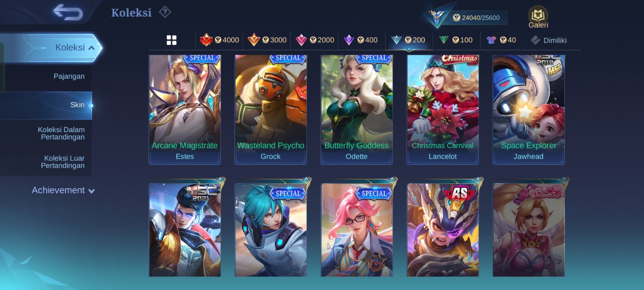The height and width of the screenshot is (290, 644).
Task: Toggle the Dimiliki owned filter
Action: click(x=548, y=40)
